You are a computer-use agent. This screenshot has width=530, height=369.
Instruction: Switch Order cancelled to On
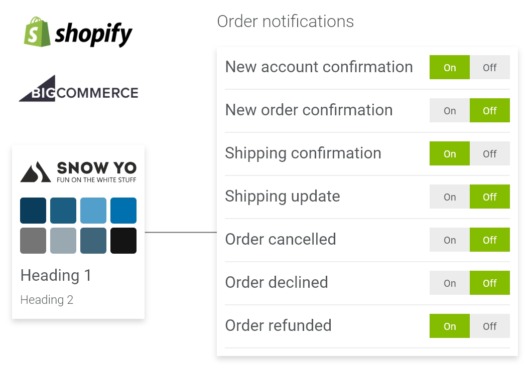pyautogui.click(x=450, y=240)
